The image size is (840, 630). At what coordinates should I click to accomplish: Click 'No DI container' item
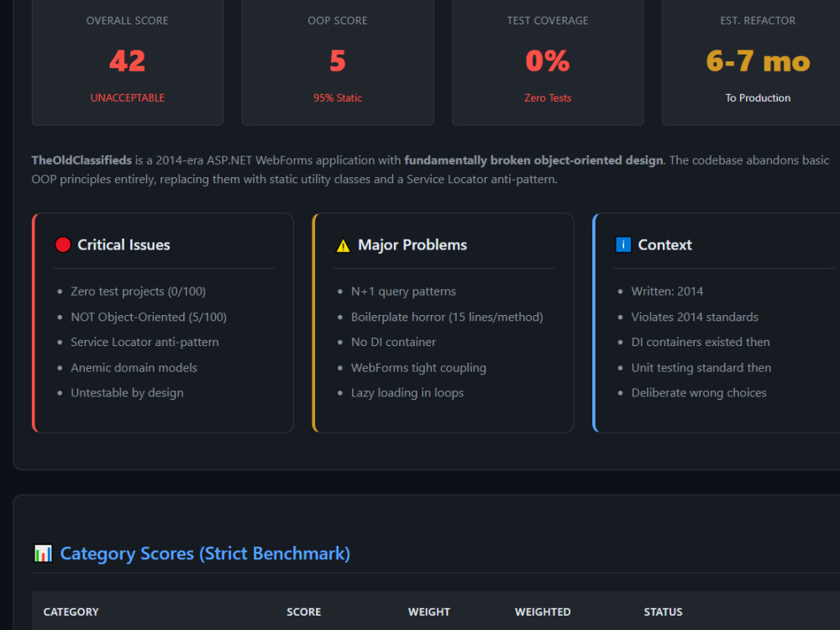[x=393, y=343]
